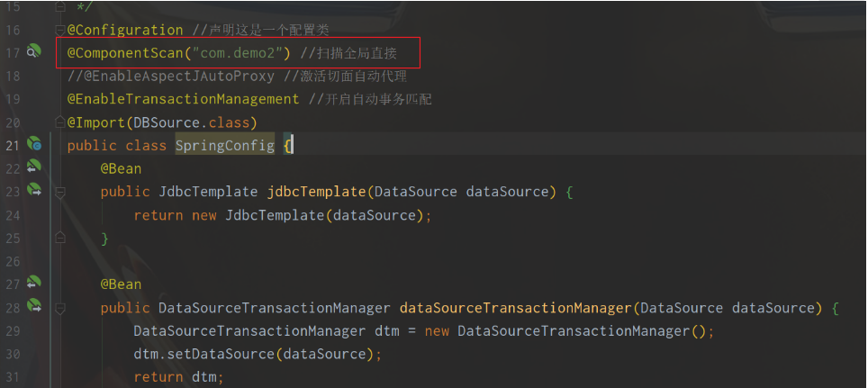
Task: Collapse the comment fold marker on line 15
Action: coord(60,7)
